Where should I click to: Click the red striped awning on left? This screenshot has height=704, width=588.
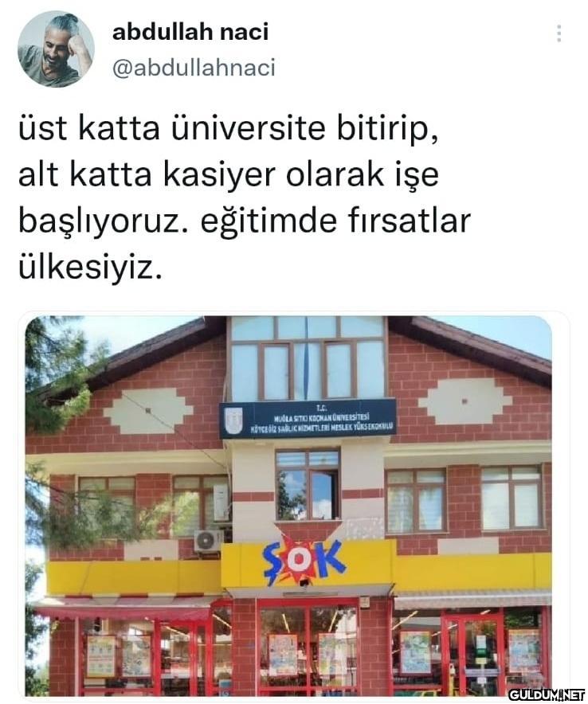click(121, 608)
